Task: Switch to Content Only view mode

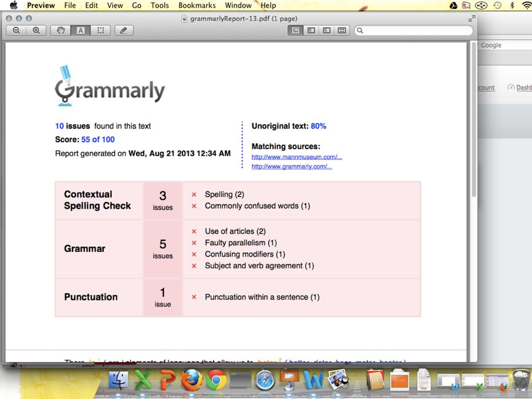Action: pos(296,30)
